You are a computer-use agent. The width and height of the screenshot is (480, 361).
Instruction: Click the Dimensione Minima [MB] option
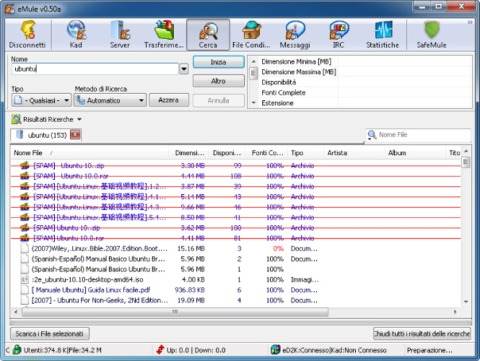click(296, 62)
